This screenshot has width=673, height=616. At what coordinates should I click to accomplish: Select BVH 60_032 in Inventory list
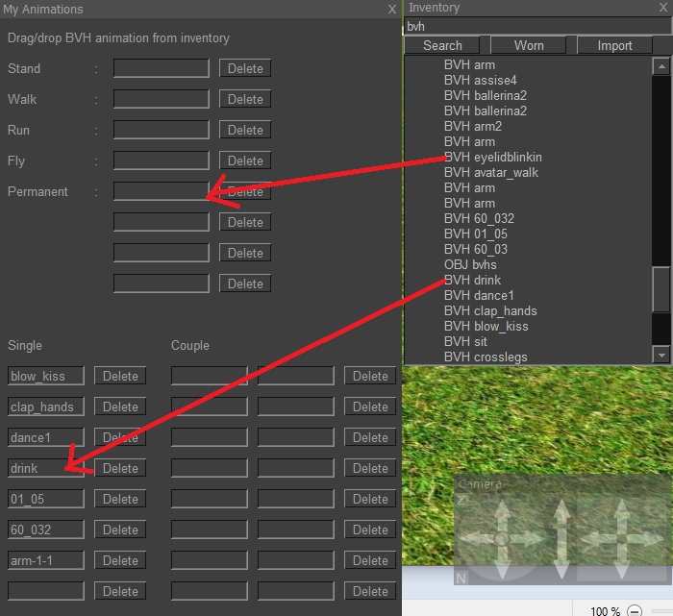[479, 219]
